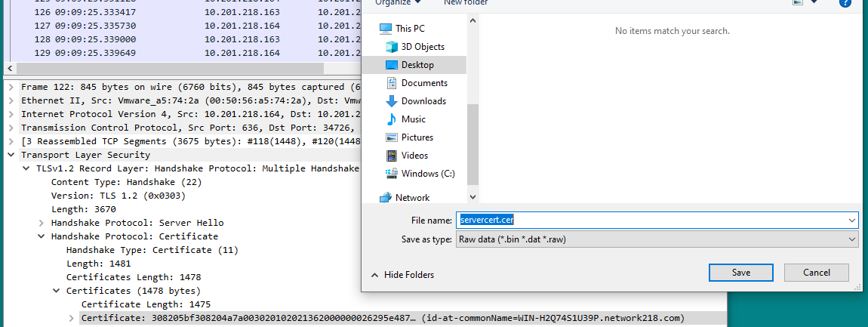Select the Certificate Length: 1475 line
The image size is (868, 327).
pyautogui.click(x=146, y=304)
